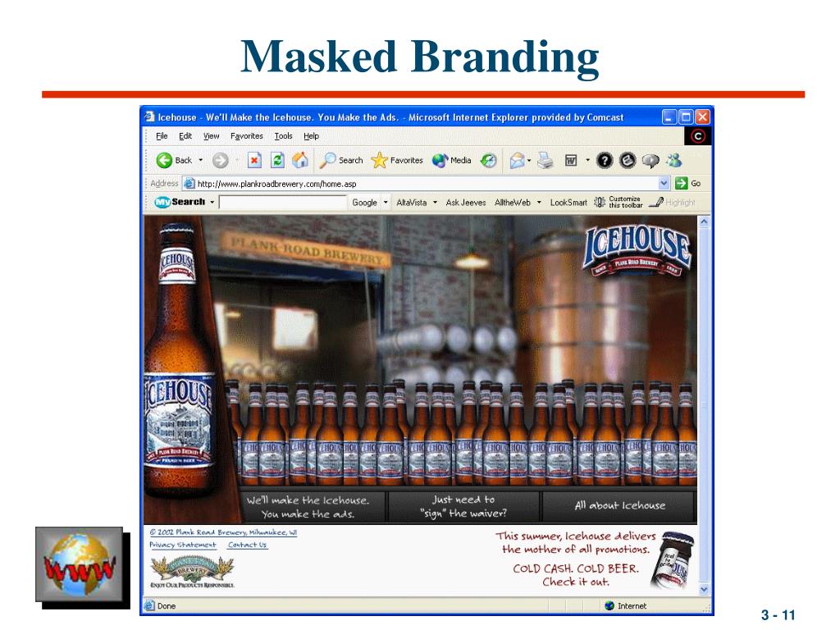The width and height of the screenshot is (840, 630).
Task: Click the MySearch logo button
Action: pos(180,202)
